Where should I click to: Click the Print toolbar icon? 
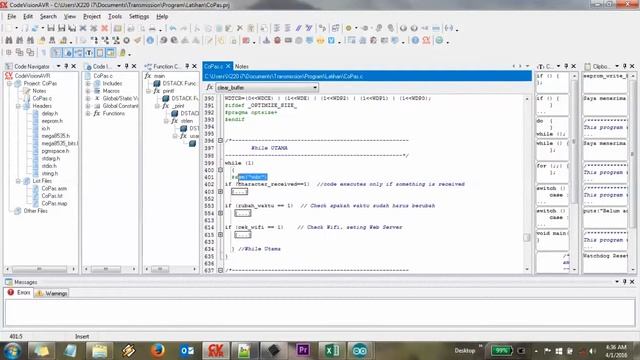pos(152,28)
